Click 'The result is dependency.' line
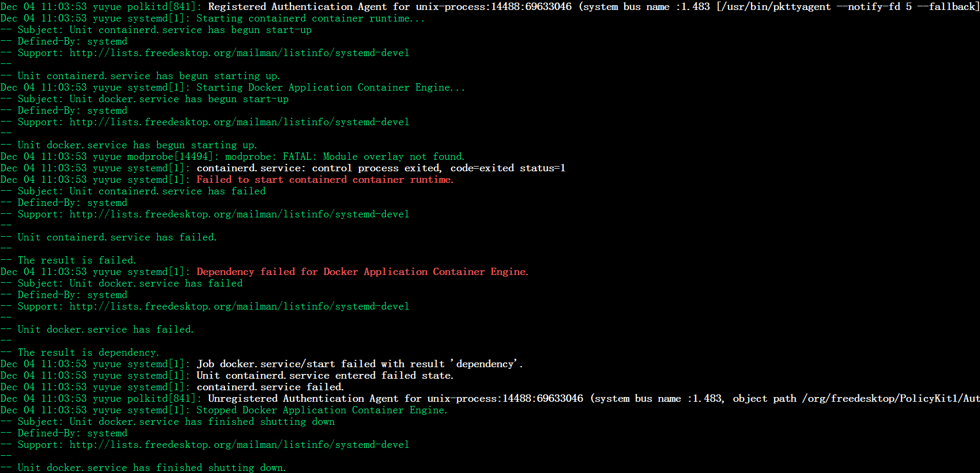This screenshot has width=980, height=473. point(80,353)
